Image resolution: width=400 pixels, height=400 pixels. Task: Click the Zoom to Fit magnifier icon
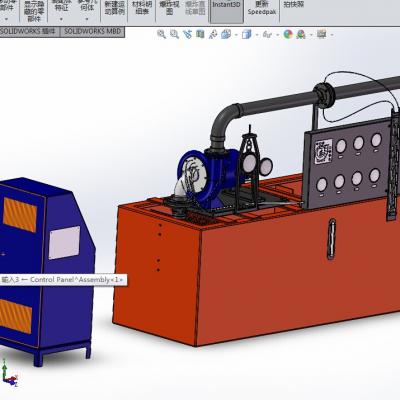pyautogui.click(x=161, y=34)
